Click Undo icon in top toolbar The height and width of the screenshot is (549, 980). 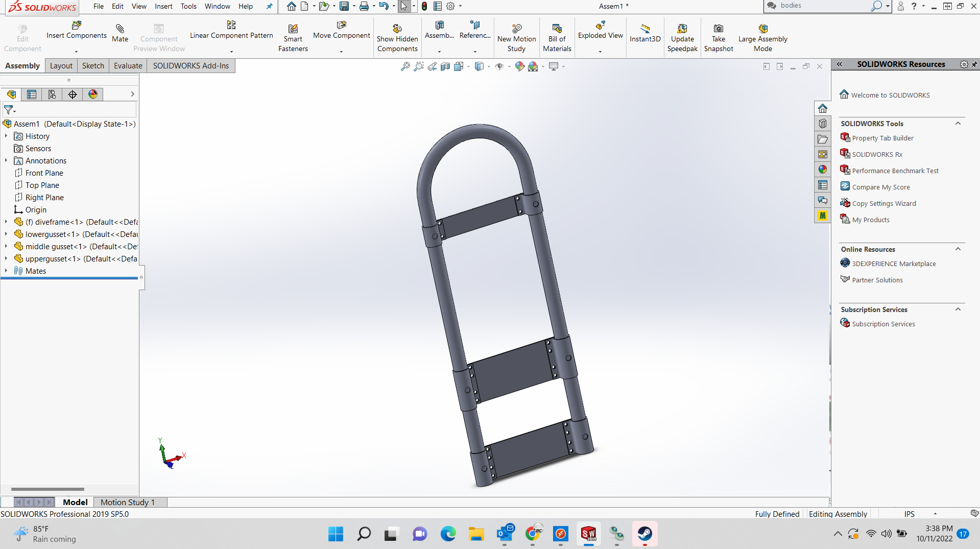[384, 6]
